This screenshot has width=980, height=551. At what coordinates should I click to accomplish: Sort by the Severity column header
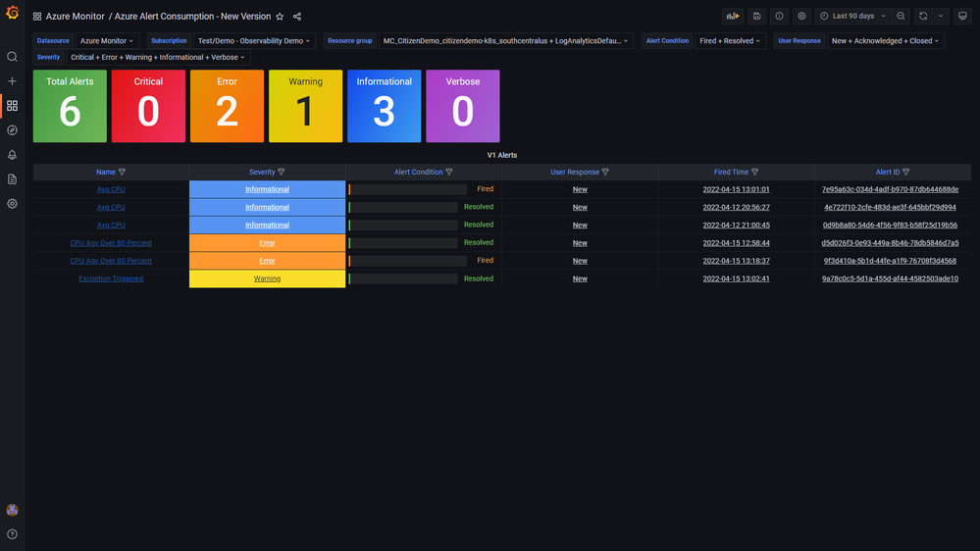(262, 172)
